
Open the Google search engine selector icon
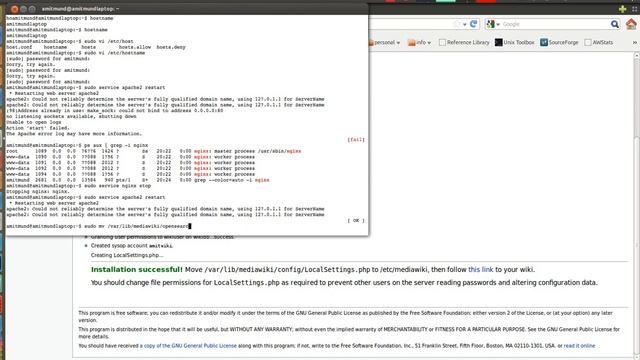point(493,24)
